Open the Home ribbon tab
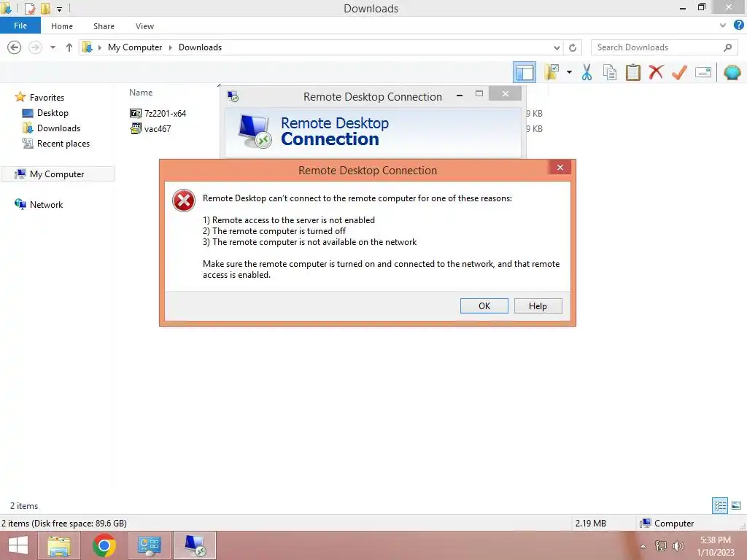Image resolution: width=747 pixels, height=560 pixels. 62,26
